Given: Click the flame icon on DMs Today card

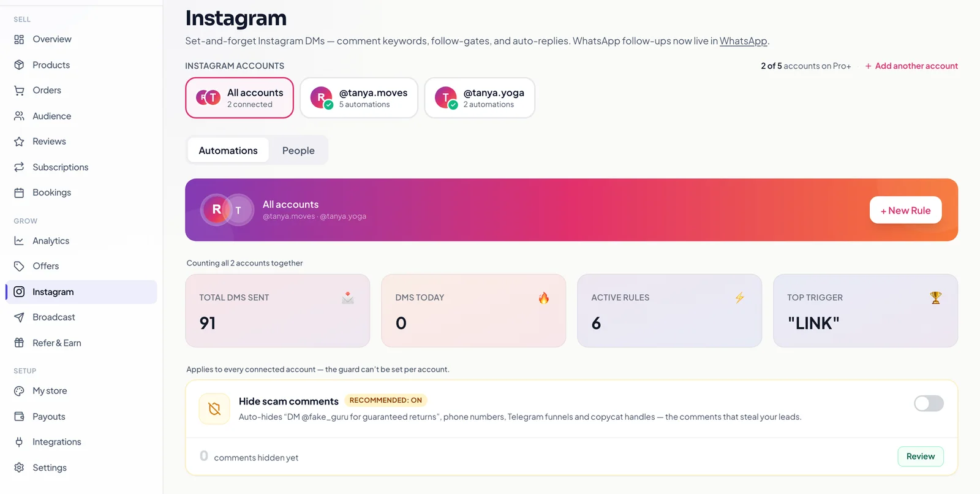Looking at the screenshot, I should (x=544, y=298).
